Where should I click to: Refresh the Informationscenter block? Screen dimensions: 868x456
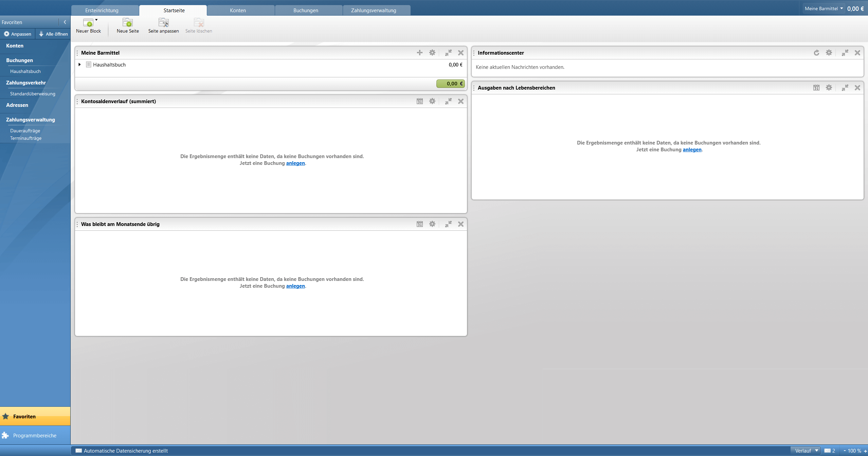click(816, 53)
